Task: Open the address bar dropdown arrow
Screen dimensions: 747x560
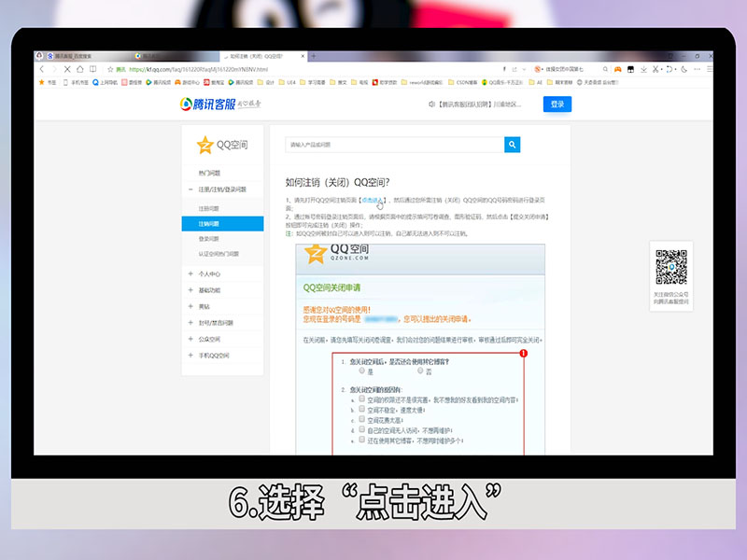Action: (x=524, y=69)
